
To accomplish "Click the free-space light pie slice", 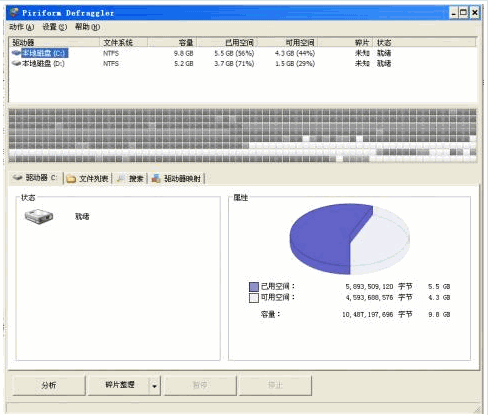I will coord(380,242).
